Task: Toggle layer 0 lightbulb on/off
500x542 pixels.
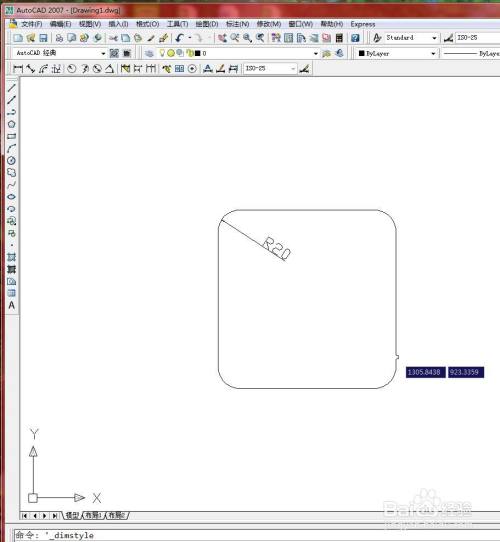Action: click(162, 53)
